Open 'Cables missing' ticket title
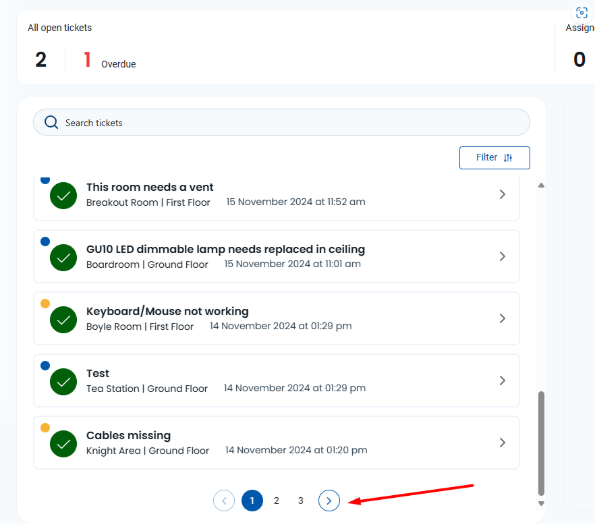595x525 pixels. click(x=128, y=435)
